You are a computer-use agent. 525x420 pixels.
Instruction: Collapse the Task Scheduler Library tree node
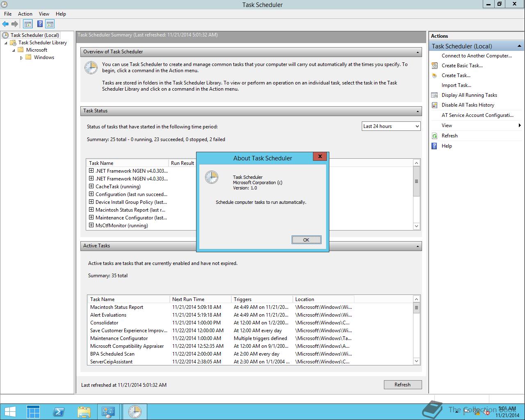pyautogui.click(x=6, y=43)
